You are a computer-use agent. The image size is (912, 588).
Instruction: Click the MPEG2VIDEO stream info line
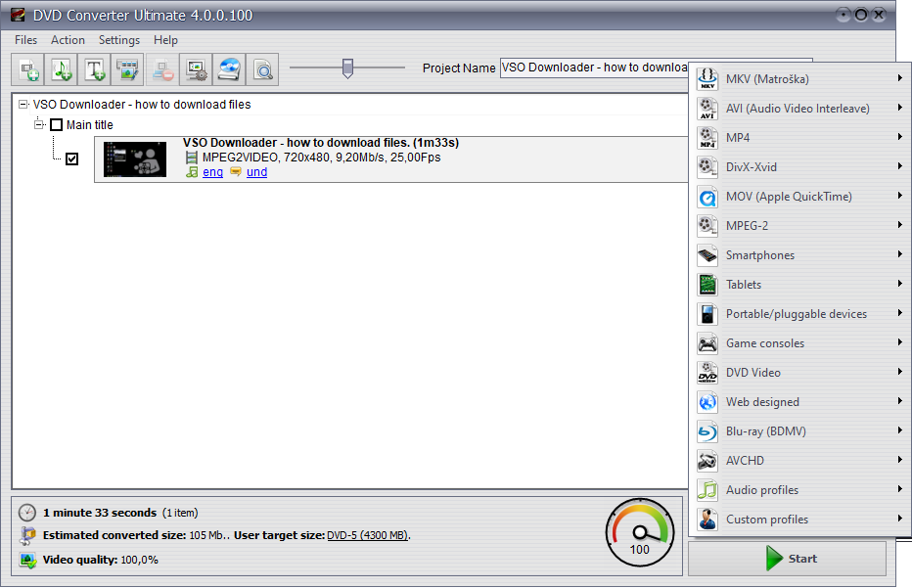322,158
